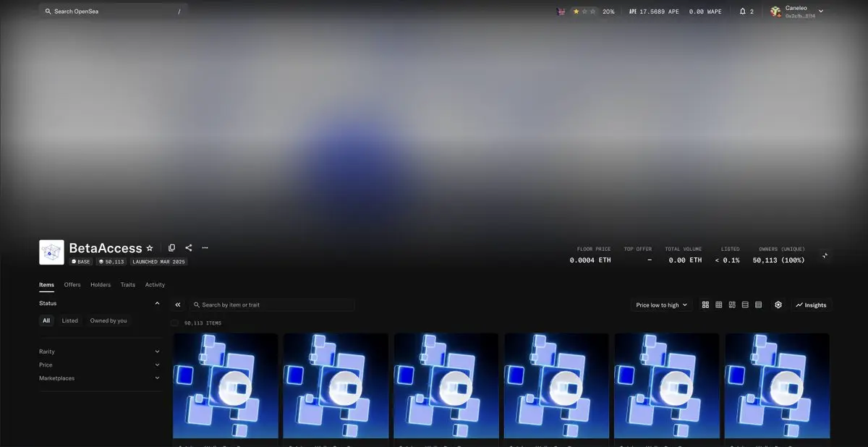Open the second NFT item thumbnail
This screenshot has width=868, height=447.
pos(336,386)
